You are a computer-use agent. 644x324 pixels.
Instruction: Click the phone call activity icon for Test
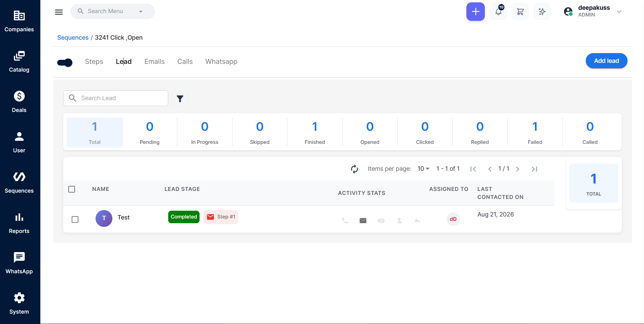click(x=345, y=220)
